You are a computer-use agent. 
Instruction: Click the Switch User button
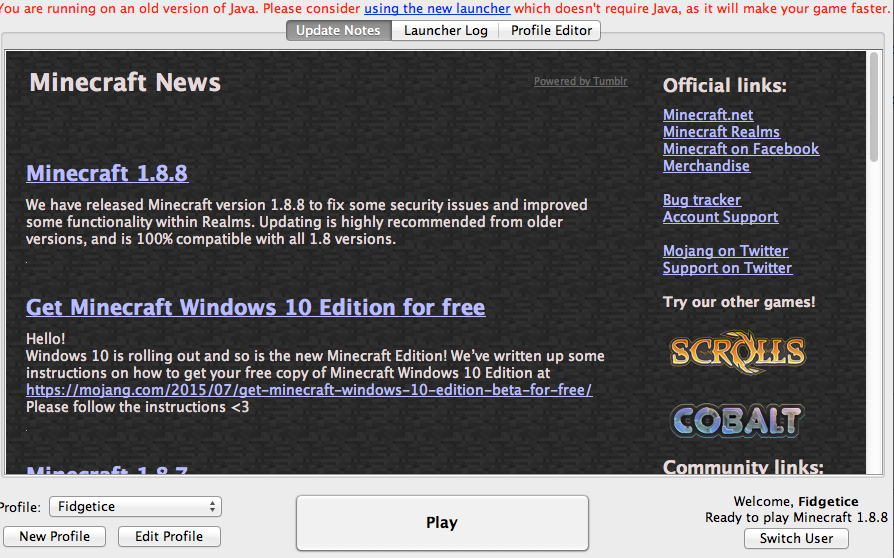tap(796, 538)
